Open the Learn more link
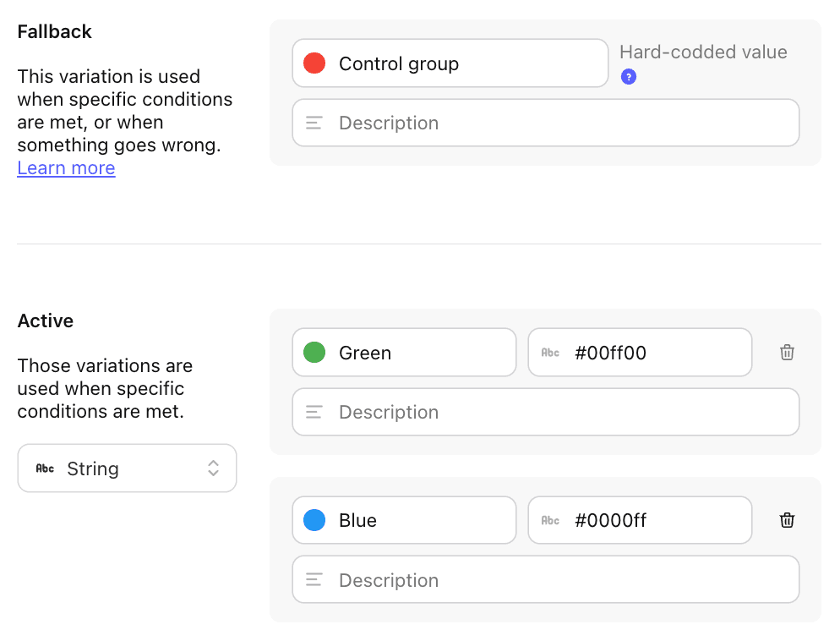Screen dimensions: 840x641 66,168
